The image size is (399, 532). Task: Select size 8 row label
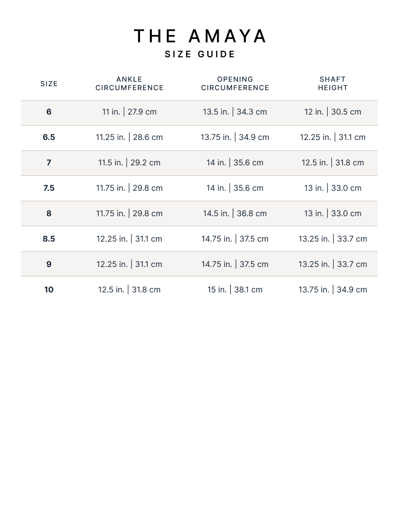pos(49,214)
